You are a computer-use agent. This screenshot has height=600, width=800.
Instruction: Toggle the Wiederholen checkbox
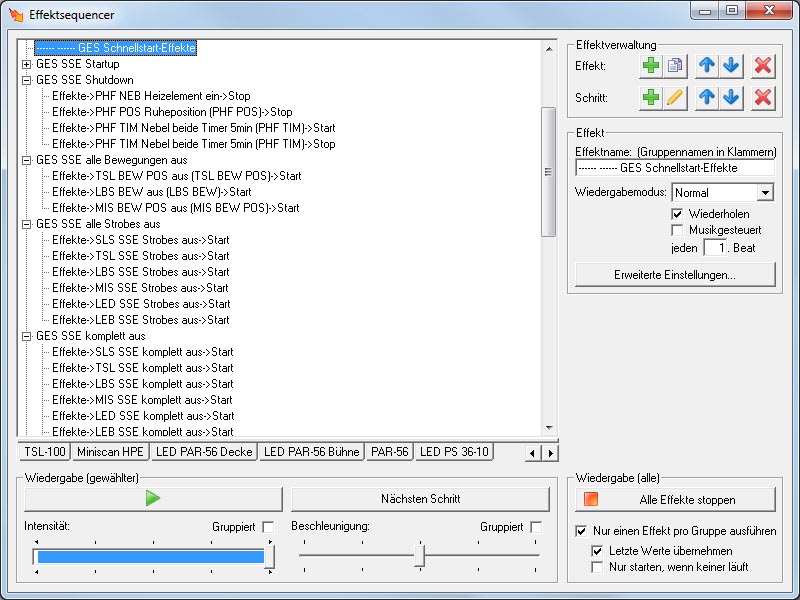click(x=678, y=214)
